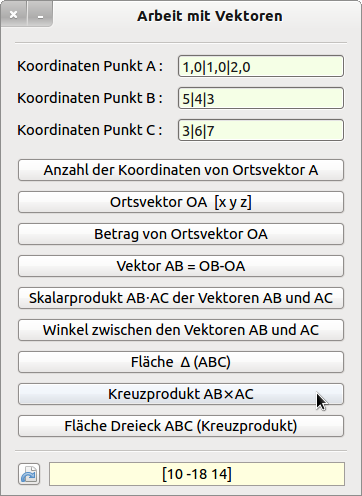Close the Arbeit mit Vektoren window
Viewport: 362px width, 496px height.
point(14,15)
